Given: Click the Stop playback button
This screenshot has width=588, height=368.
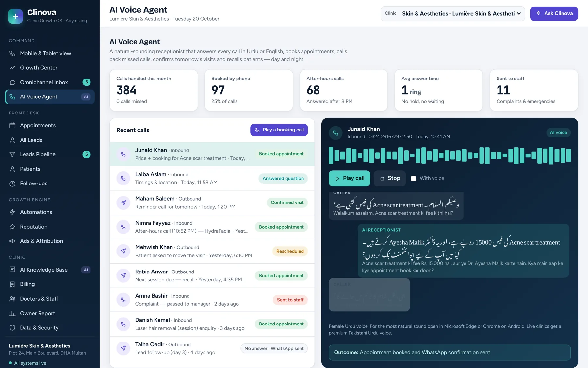Looking at the screenshot, I should (x=390, y=178).
